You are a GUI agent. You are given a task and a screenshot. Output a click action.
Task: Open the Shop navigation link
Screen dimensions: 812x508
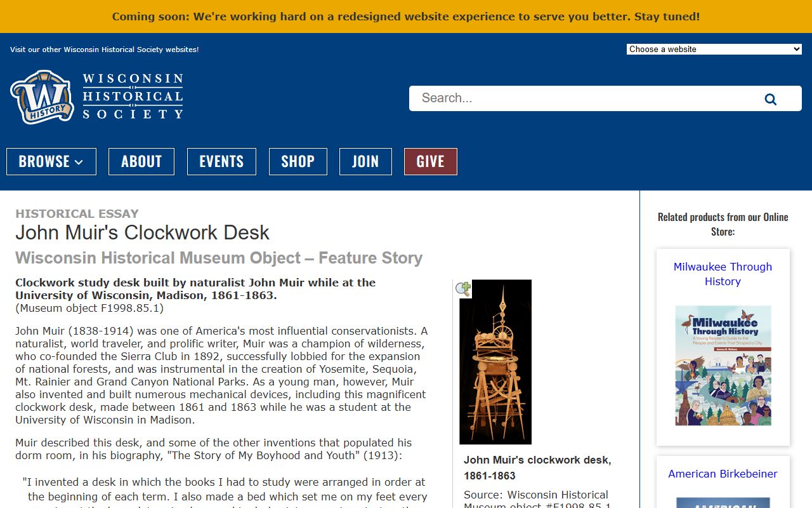click(298, 161)
